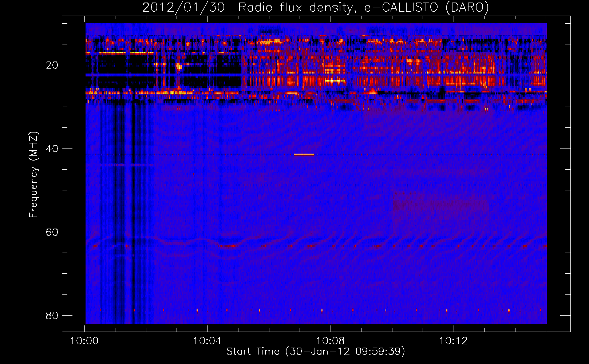Click the orange horizontal line near 41 MHz
The width and height of the screenshot is (589, 364).
tap(304, 154)
